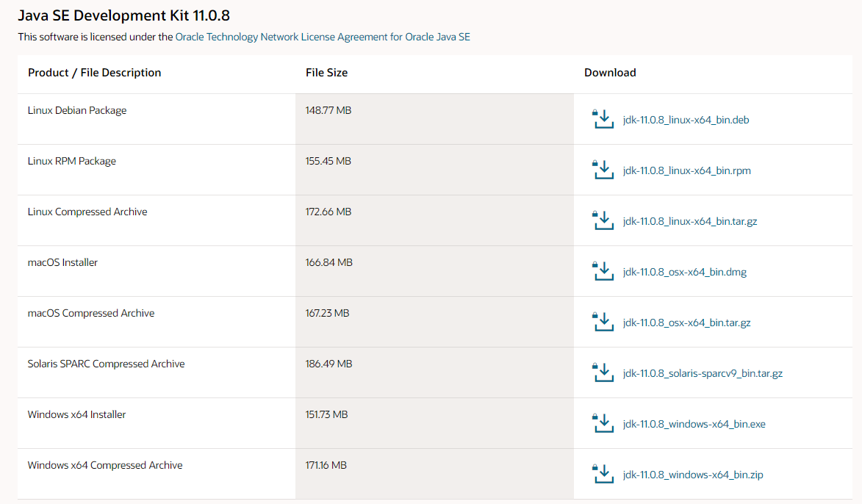Select the macOS Compressed Archive row label

pyautogui.click(x=90, y=313)
